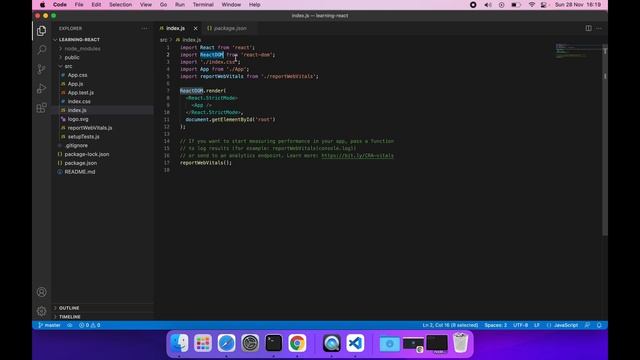Image resolution: width=640 pixels, height=360 pixels.
Task: Click the LF end-of-line indicator
Action: (537, 325)
